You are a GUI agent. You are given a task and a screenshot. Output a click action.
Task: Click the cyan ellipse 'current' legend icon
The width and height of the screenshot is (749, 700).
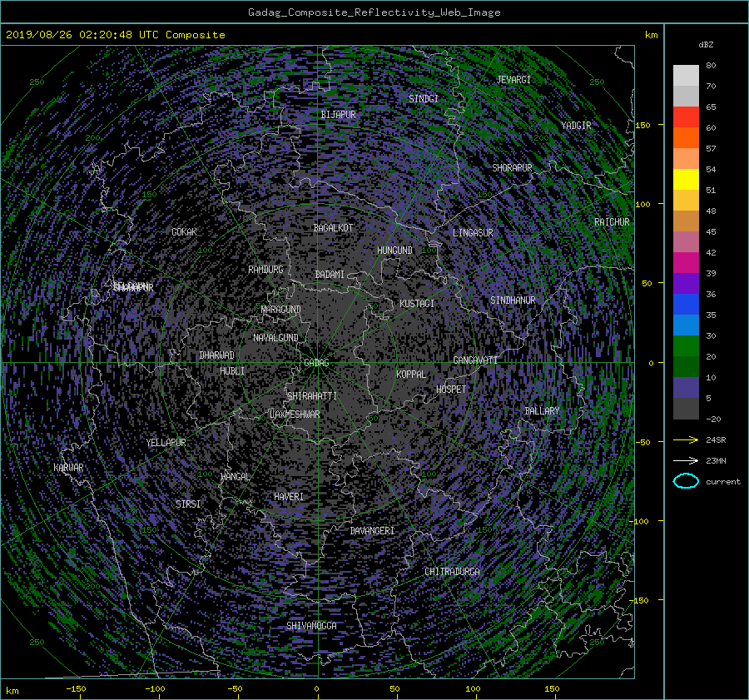tap(686, 481)
